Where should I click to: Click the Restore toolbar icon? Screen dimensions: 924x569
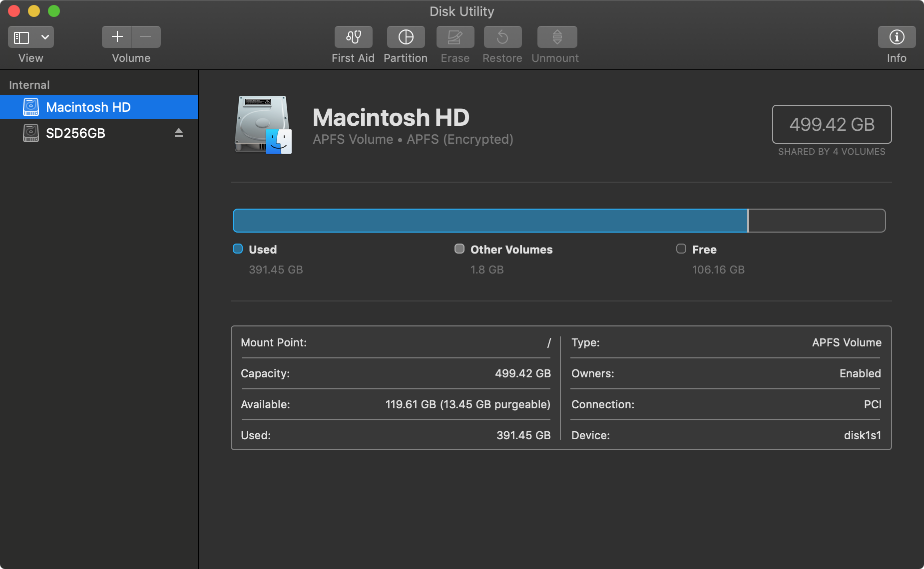502,37
